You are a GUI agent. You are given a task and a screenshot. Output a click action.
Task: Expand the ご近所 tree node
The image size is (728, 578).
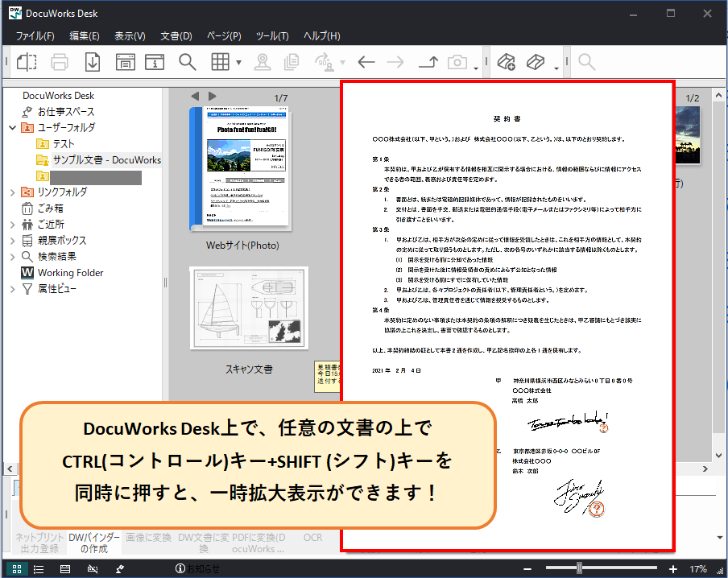coord(13,225)
